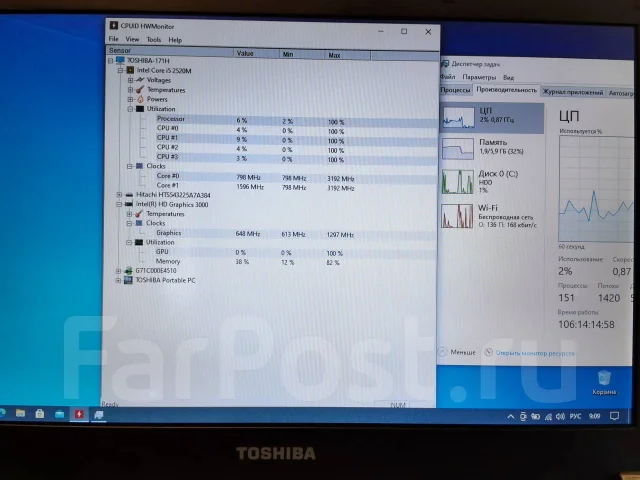Switch to the Журнал приложений tab

[x=573, y=92]
